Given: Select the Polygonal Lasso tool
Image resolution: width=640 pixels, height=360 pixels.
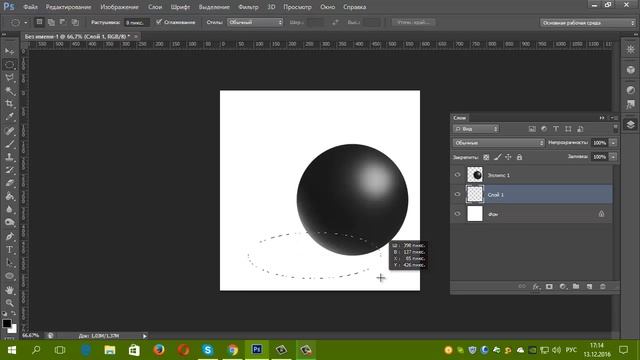Looking at the screenshot, I should [x=9, y=78].
